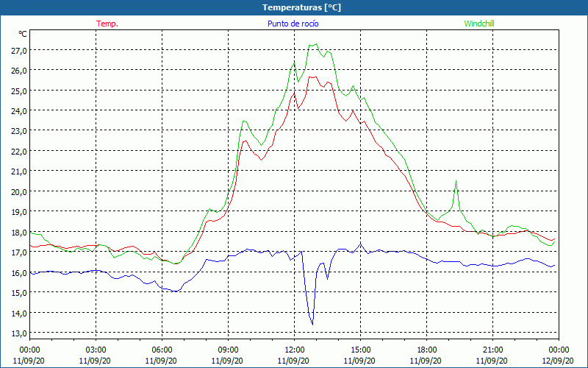Screen dimensions: 588x368
Task: Click the 03:00 time axis label
Action: pos(96,350)
